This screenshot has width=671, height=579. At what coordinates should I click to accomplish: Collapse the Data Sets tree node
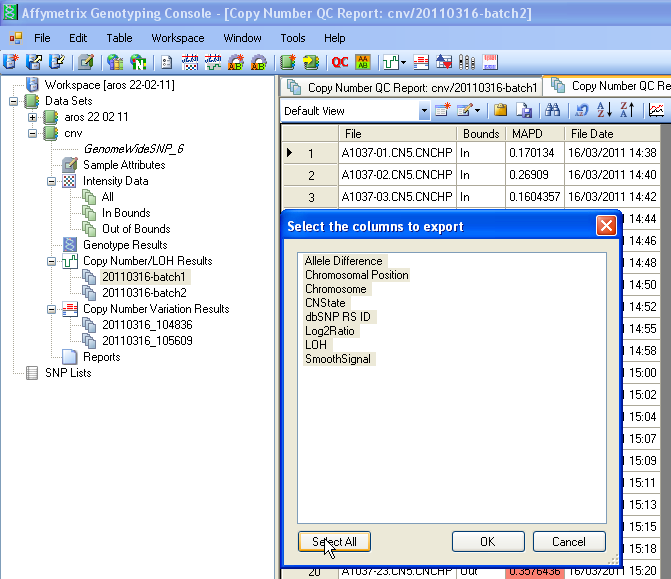[x=13, y=101]
